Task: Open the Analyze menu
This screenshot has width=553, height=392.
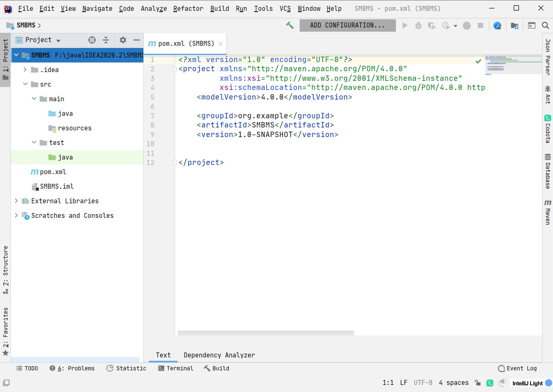Action: pyautogui.click(x=154, y=8)
